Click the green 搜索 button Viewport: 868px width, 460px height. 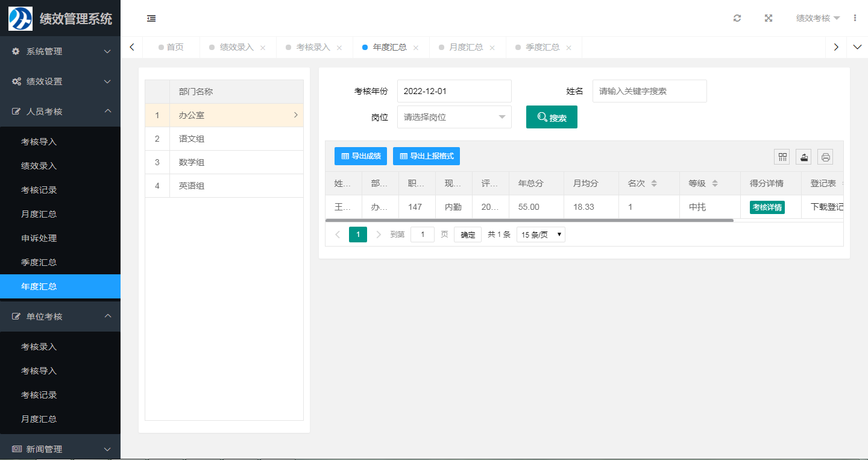[x=552, y=118]
